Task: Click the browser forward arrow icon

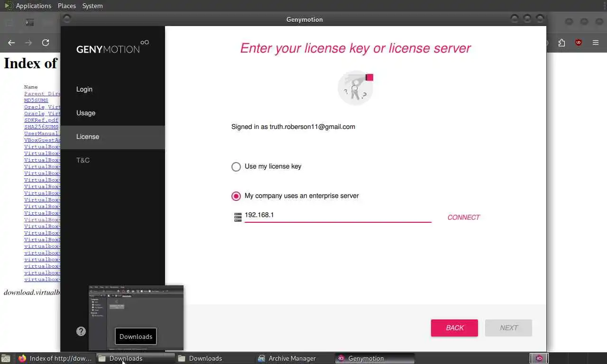Action: coord(28,43)
